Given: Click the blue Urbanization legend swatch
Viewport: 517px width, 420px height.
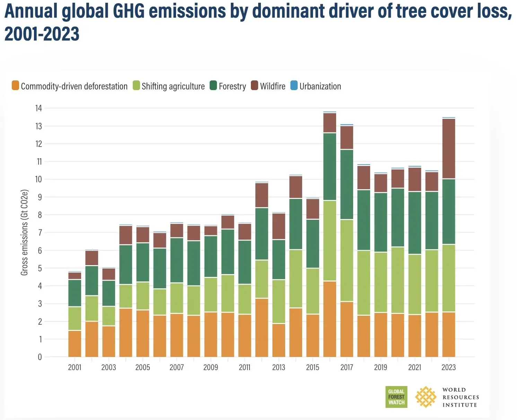Looking at the screenshot, I should [x=294, y=86].
